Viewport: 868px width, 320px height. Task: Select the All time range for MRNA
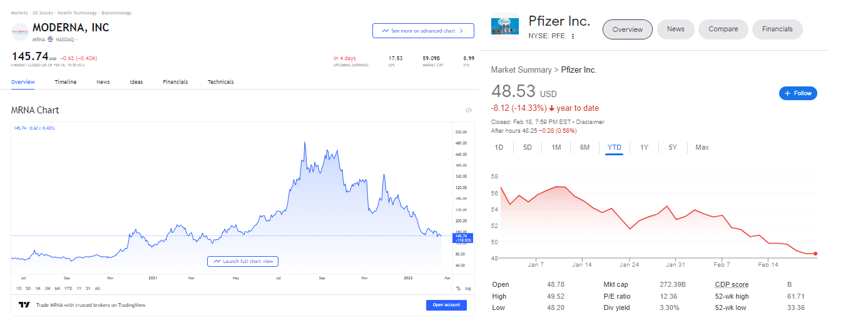tap(98, 289)
